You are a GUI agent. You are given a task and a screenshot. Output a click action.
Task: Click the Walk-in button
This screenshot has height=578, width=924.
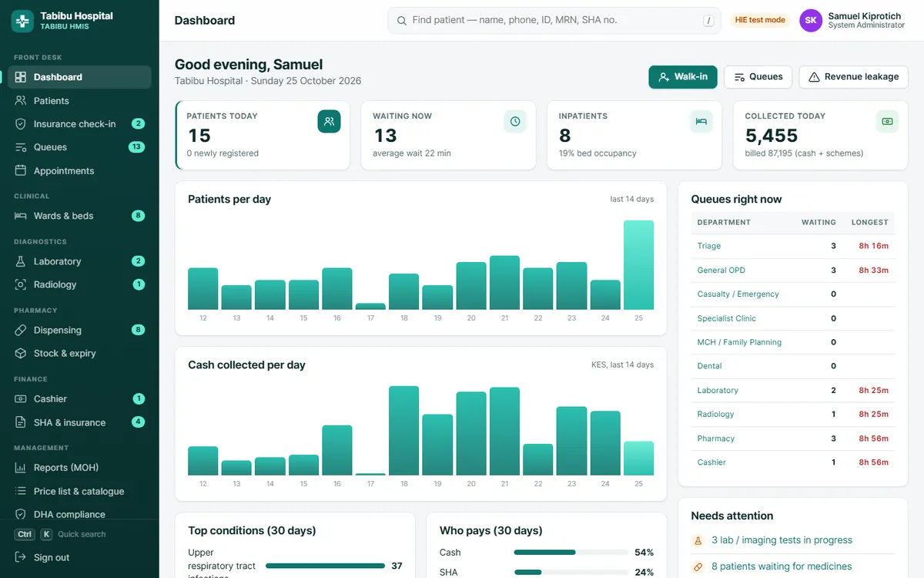[683, 77]
